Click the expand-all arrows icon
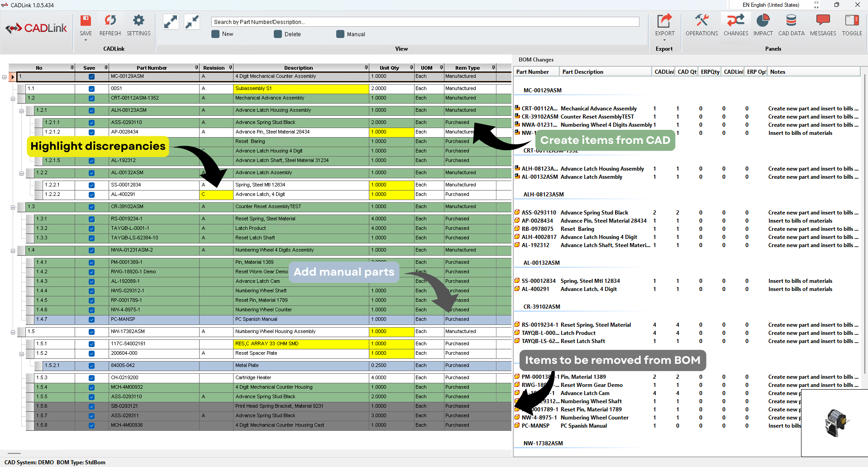The width and height of the screenshot is (868, 467). (171, 22)
